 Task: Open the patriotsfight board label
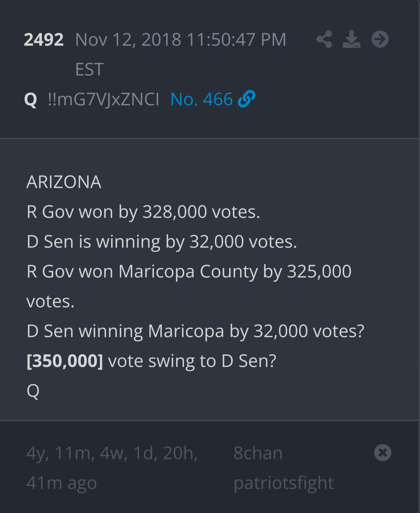(x=284, y=483)
